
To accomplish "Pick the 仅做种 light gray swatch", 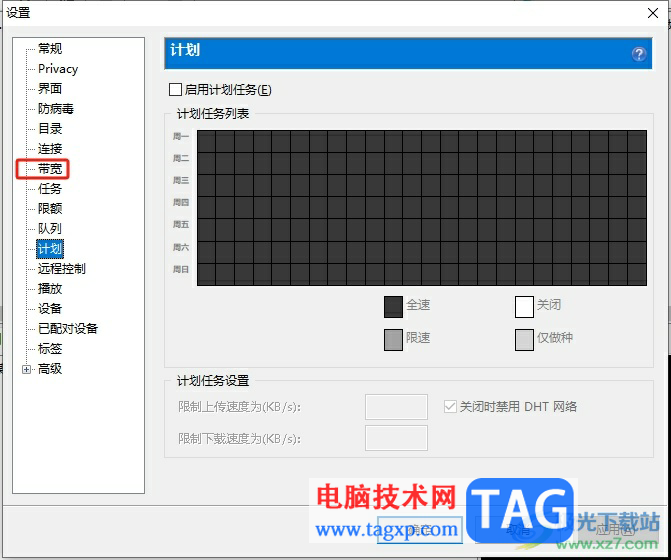I will click(524, 340).
